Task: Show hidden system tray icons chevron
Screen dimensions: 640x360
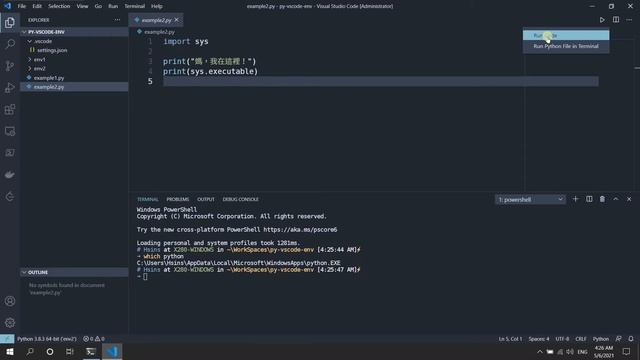Action: (x=540, y=351)
